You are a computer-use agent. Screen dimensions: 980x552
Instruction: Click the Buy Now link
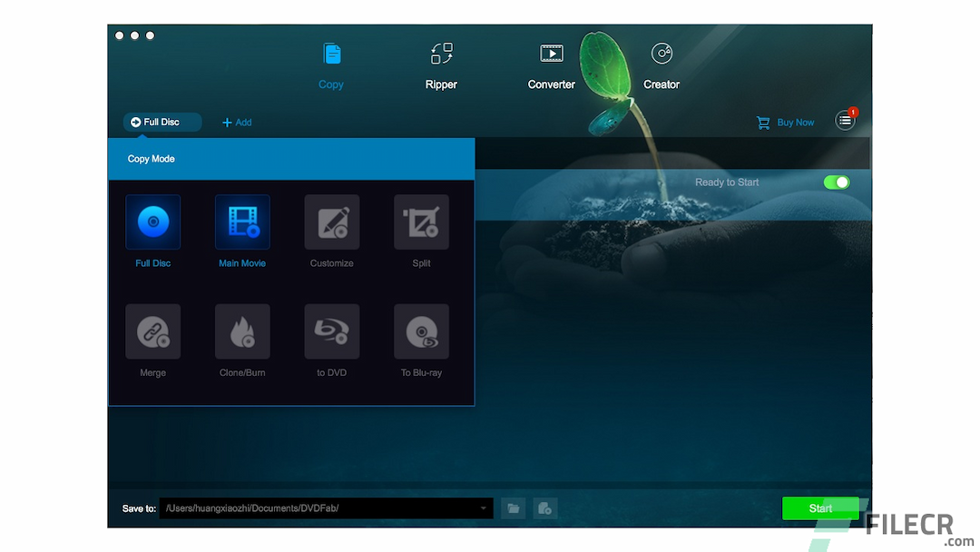pyautogui.click(x=786, y=122)
